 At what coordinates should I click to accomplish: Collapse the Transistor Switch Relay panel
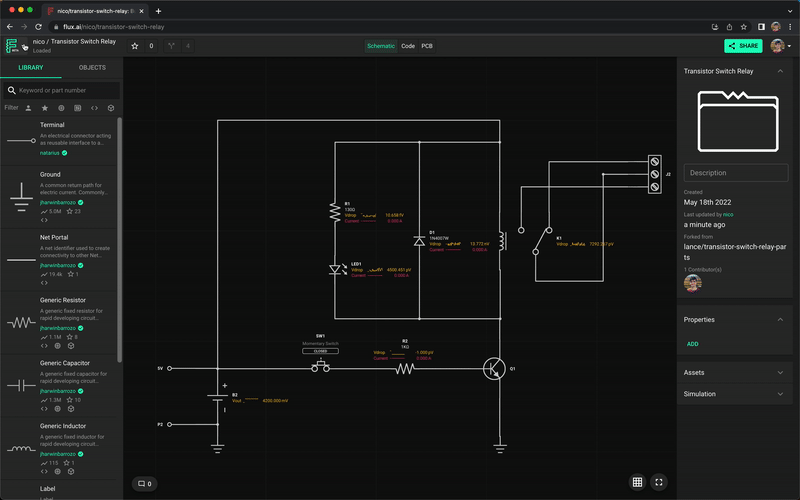780,71
